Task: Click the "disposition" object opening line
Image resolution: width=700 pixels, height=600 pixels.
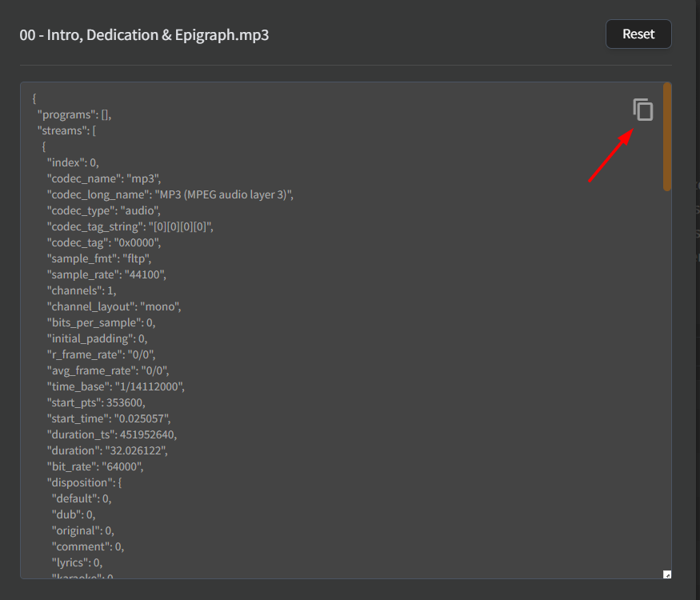Action: point(83,482)
